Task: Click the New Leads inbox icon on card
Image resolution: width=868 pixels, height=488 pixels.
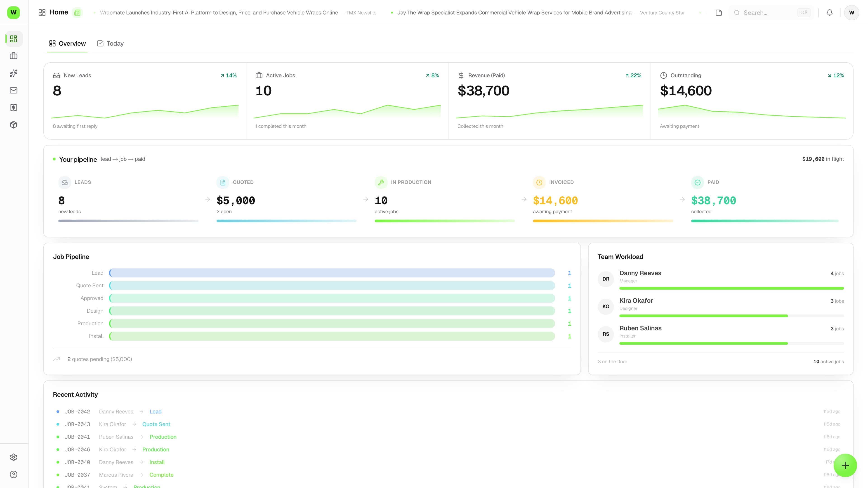Action: point(57,75)
